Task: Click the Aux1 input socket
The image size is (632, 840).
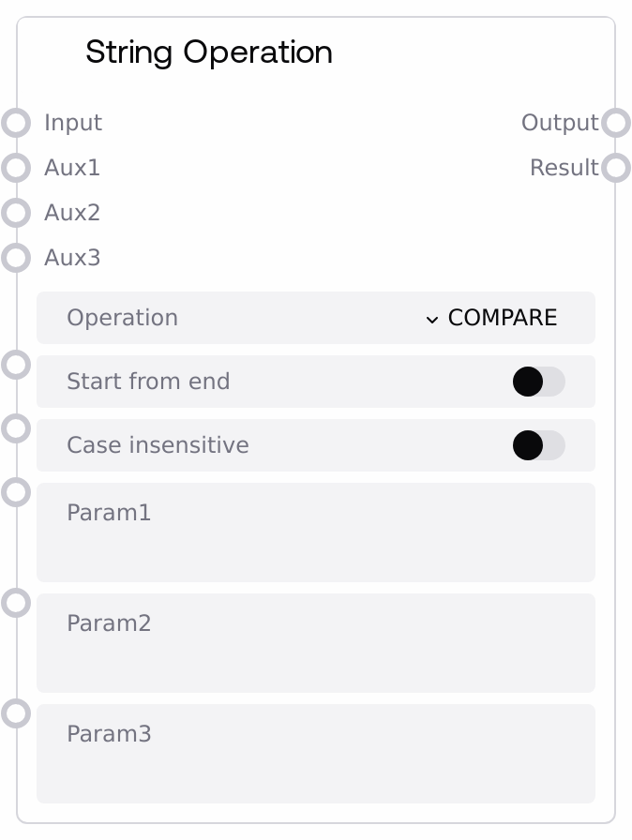Action: [16, 168]
